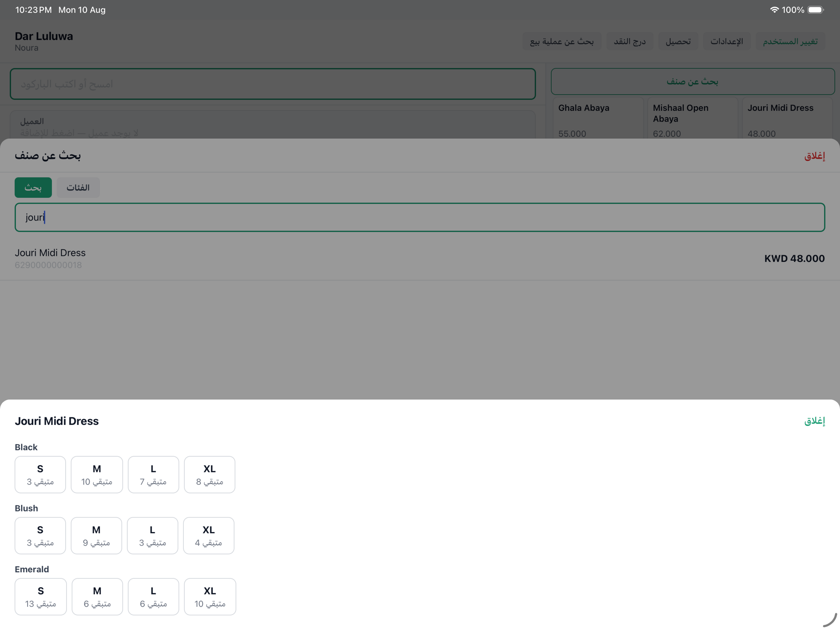Select the Ghala Abaya product card
Image resolution: width=840 pixels, height=630 pixels.
598,119
